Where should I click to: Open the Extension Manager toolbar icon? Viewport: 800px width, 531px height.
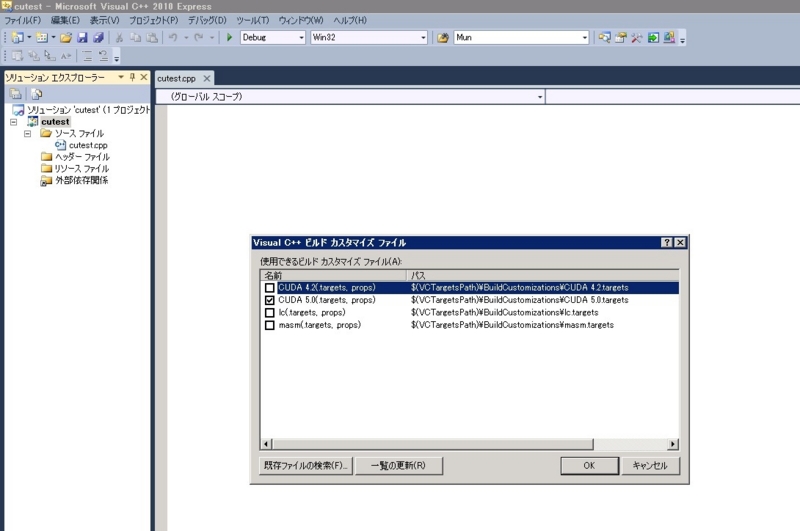669,37
